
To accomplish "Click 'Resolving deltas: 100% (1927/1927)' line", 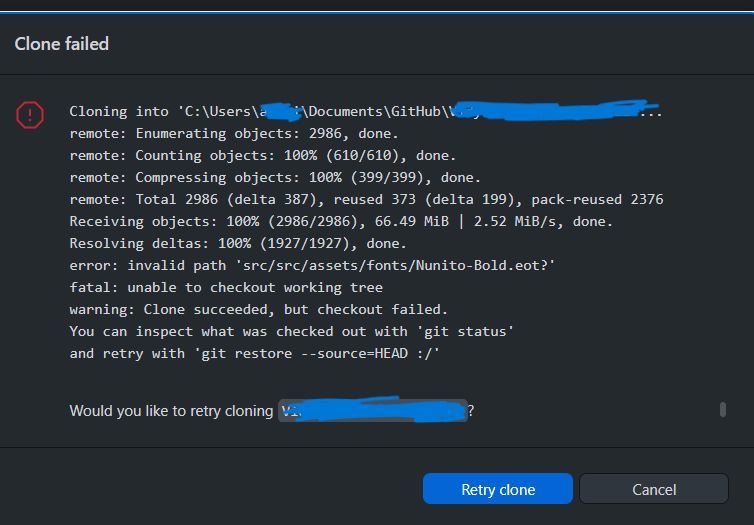I will (238, 244).
